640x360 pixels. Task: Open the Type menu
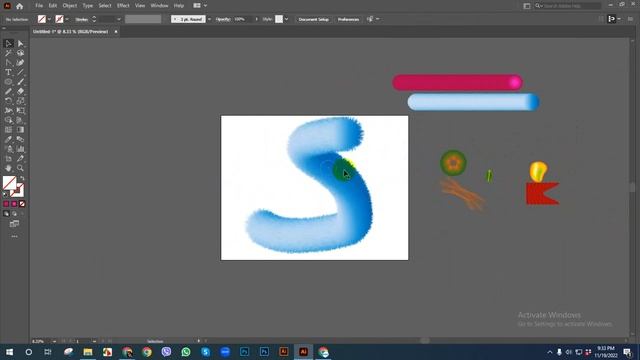87,6
